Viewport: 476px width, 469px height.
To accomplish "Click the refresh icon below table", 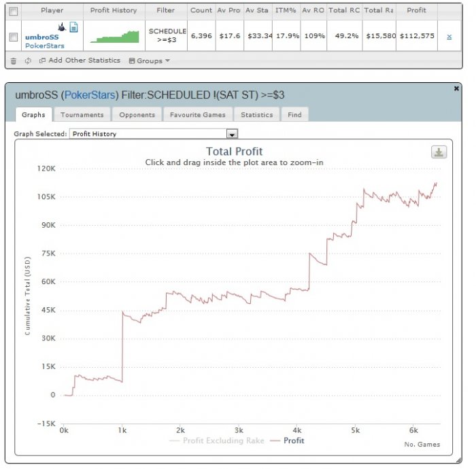I will tap(28, 60).
